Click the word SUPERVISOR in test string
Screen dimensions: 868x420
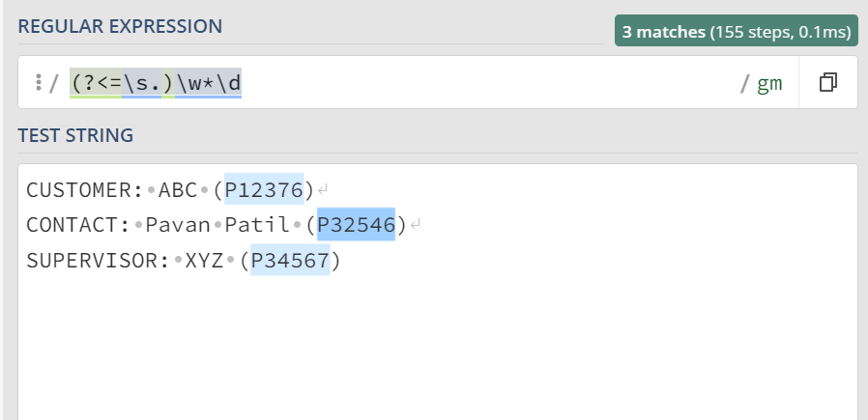tap(92, 260)
